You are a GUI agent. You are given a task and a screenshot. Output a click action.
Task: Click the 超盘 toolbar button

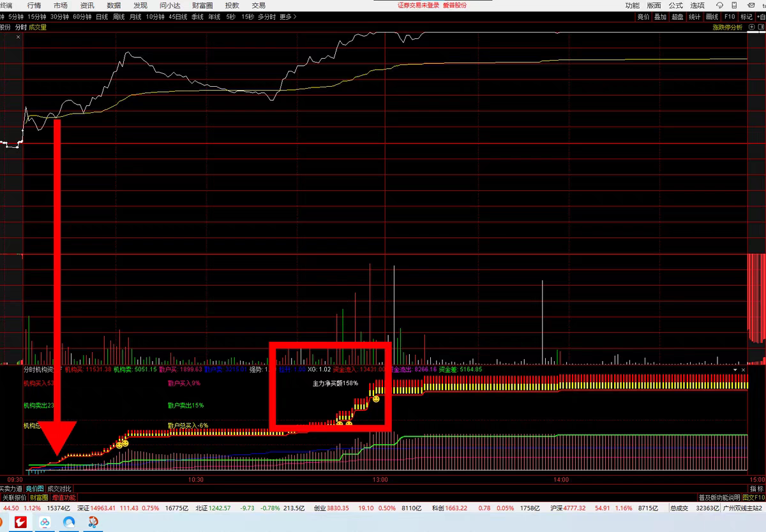pyautogui.click(x=678, y=17)
